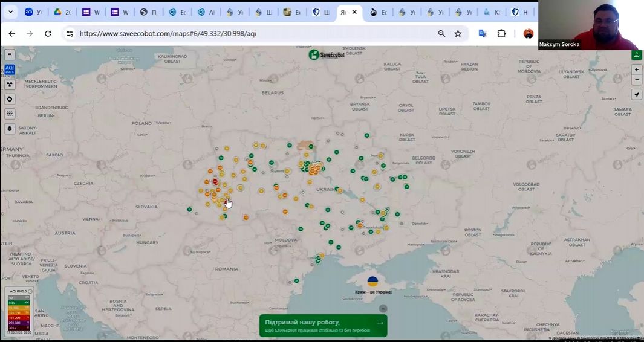Screen dimensions: 644x342
Task: Zoom in with the map plus button
Action: [x=637, y=69]
